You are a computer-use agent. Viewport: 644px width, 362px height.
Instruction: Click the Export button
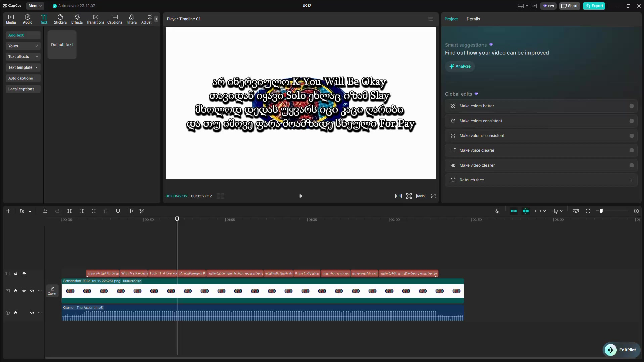coord(594,6)
